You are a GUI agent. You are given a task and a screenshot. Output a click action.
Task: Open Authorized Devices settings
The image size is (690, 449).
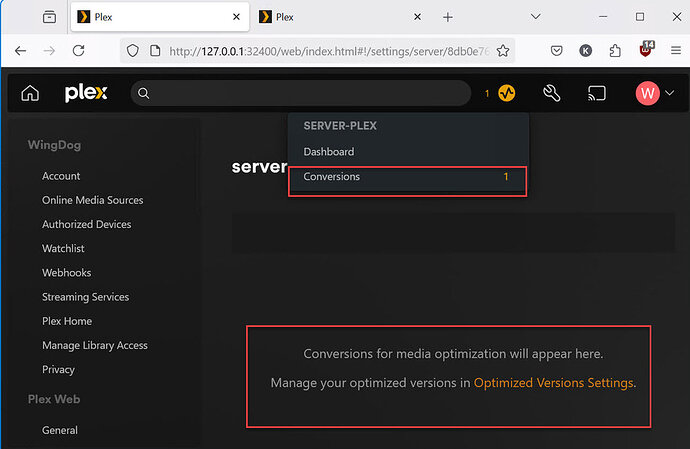[87, 224]
